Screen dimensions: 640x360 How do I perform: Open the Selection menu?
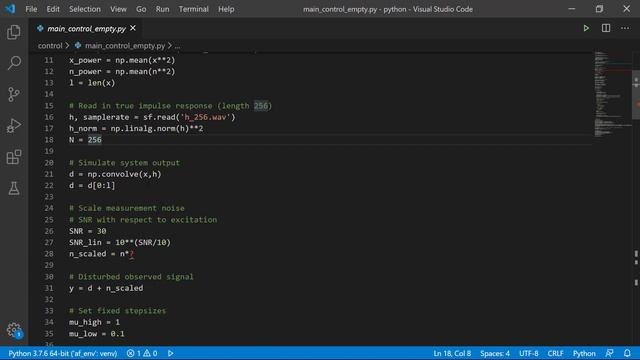(84, 9)
